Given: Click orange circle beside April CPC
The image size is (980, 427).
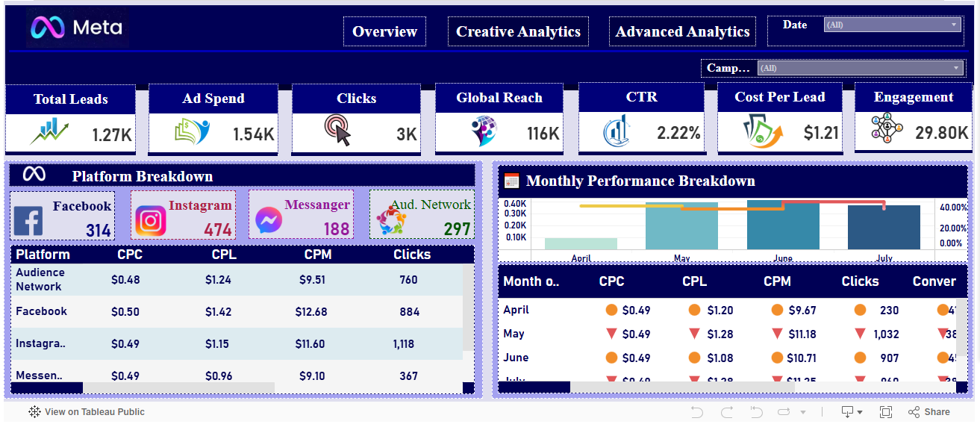Looking at the screenshot, I should (611, 310).
